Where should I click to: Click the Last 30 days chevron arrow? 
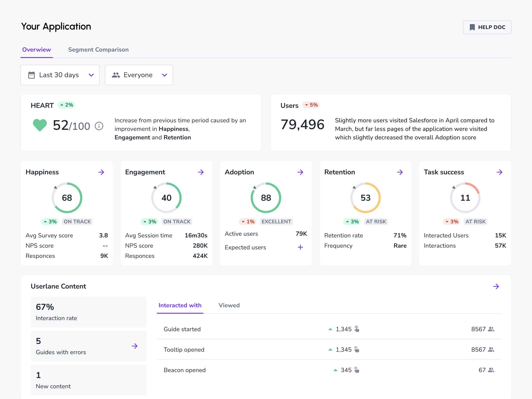click(91, 75)
